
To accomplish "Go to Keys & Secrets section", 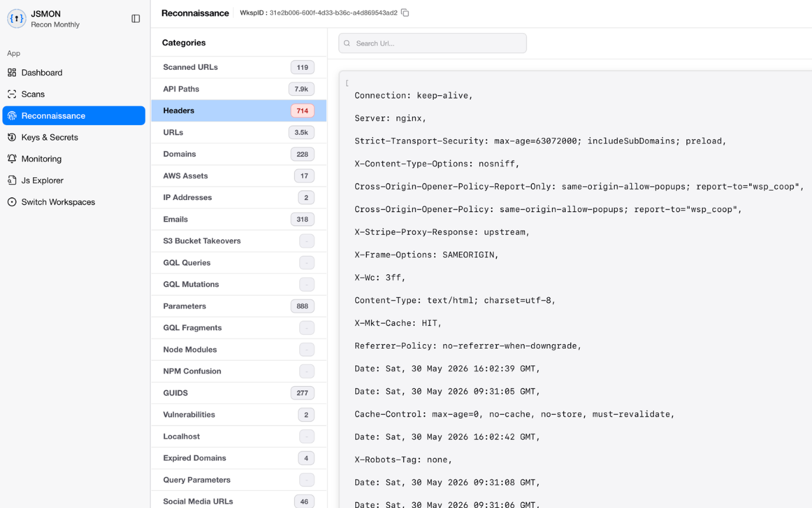I will point(74,137).
